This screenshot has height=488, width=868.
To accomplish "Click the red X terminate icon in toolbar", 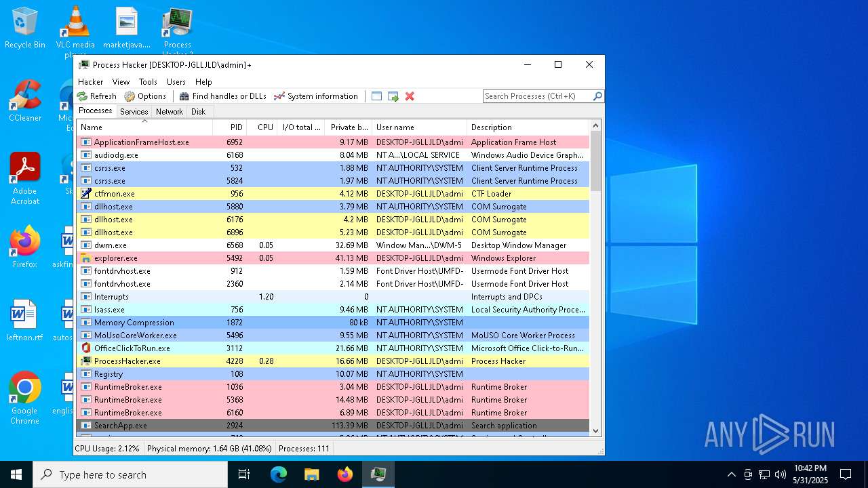I will 410,96.
